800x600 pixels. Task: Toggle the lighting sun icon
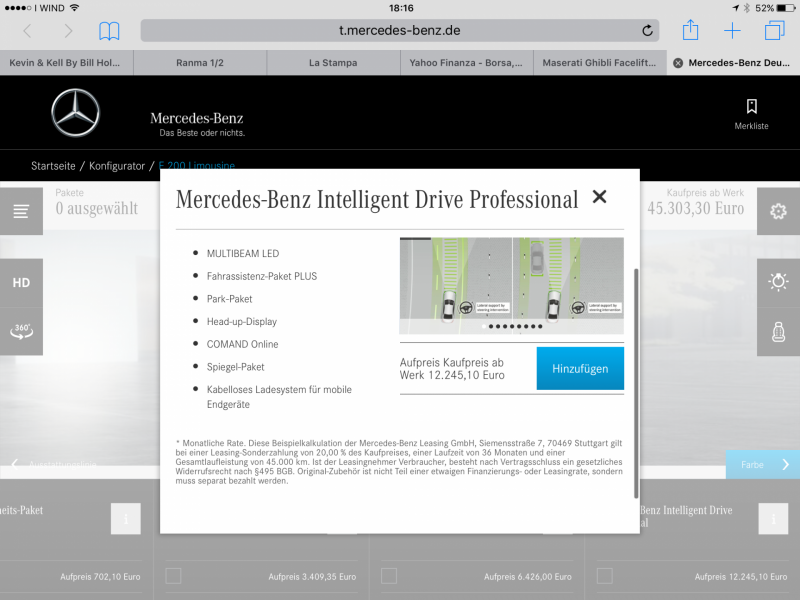coord(778,282)
